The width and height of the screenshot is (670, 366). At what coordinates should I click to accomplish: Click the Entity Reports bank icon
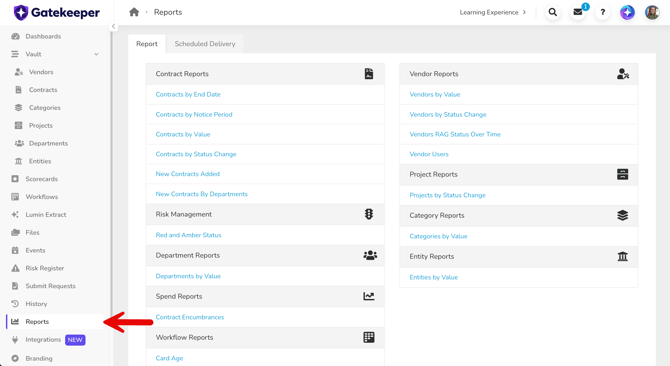click(x=623, y=256)
